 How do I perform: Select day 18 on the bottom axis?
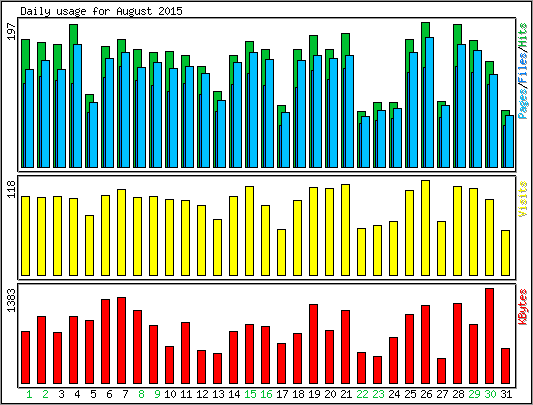[x=298, y=394]
